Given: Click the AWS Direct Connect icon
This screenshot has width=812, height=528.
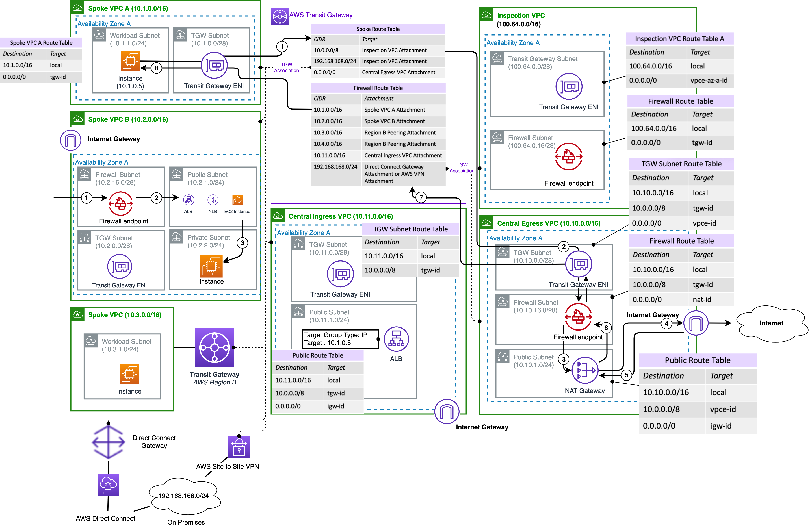Looking at the screenshot, I should 108,485.
